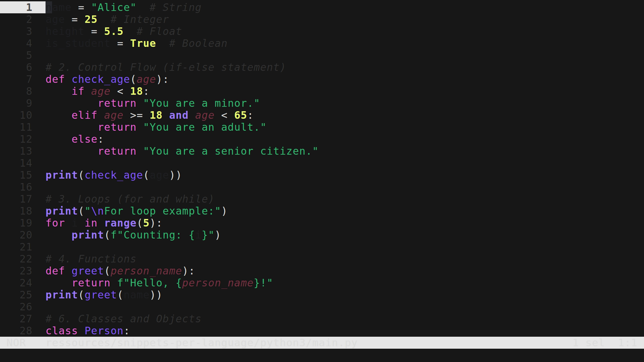Click the f-string "Hello, {person_name}!"
Image resolution: width=644 pixels, height=362 pixels.
point(195,283)
